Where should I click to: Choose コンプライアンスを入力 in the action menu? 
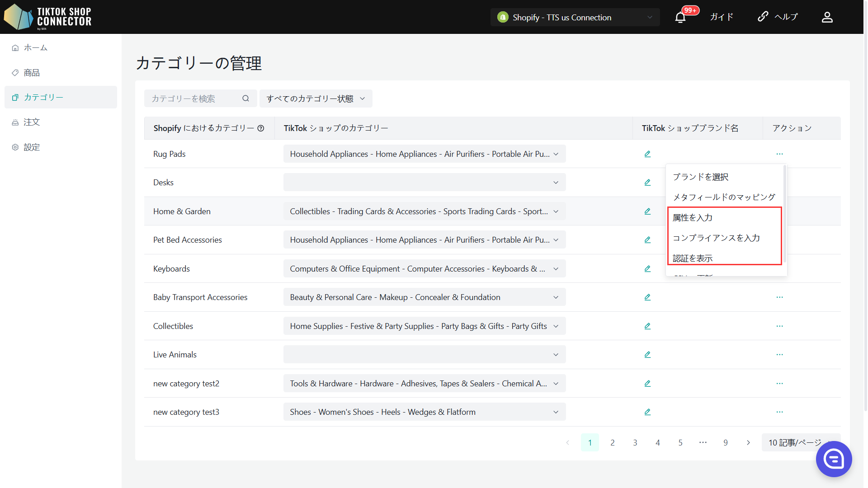[x=725, y=238]
